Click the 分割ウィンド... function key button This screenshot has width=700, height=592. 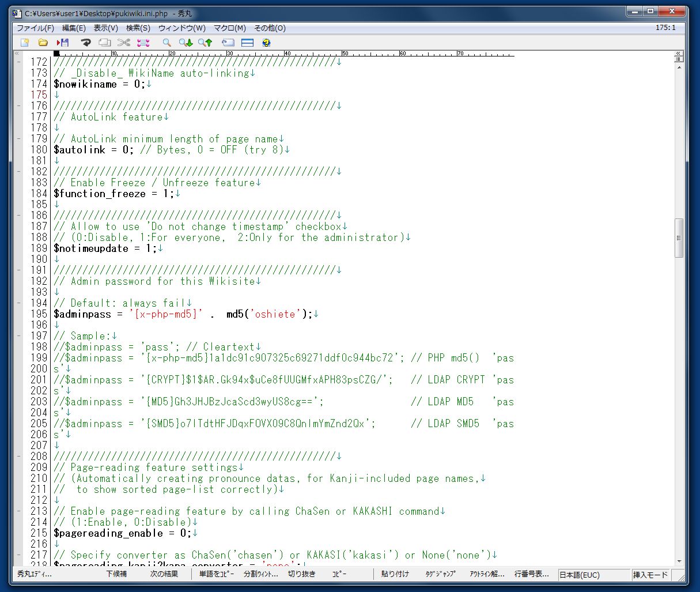260,574
